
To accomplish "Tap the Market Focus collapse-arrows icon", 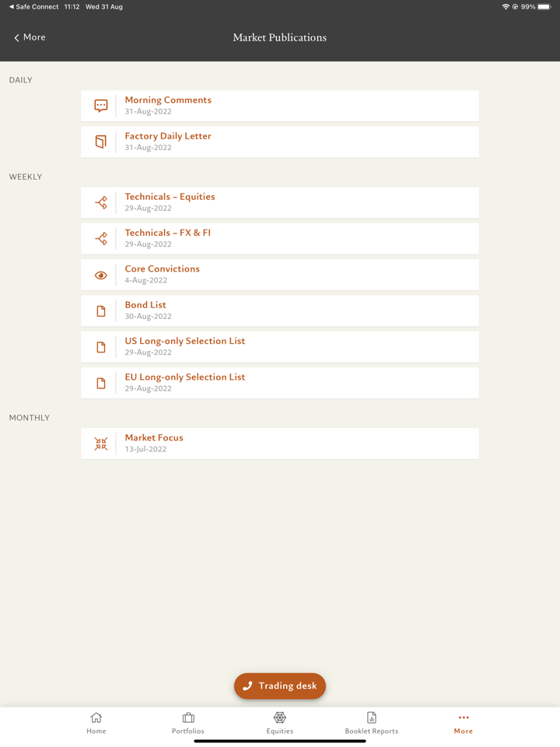I will [x=101, y=444].
